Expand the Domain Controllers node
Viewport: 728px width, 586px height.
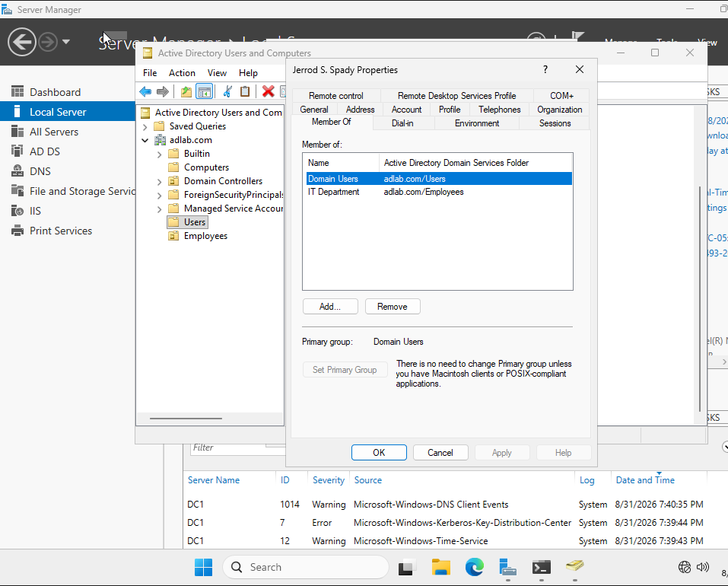(159, 182)
